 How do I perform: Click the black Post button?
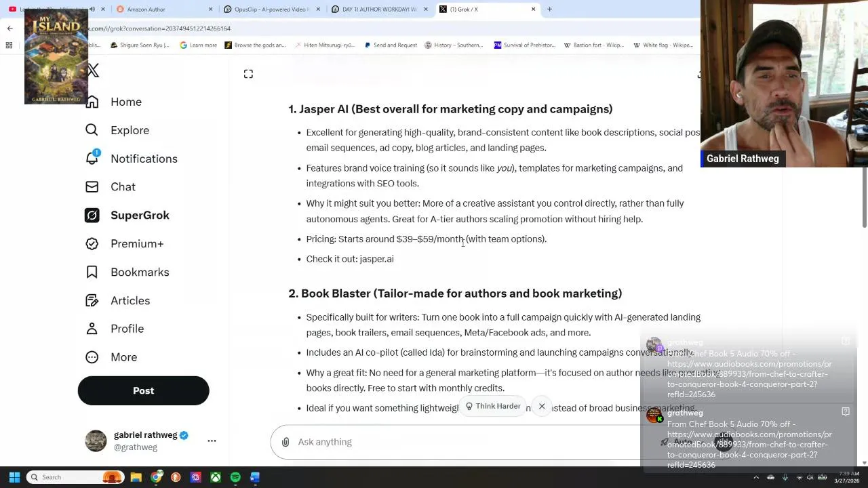click(144, 391)
